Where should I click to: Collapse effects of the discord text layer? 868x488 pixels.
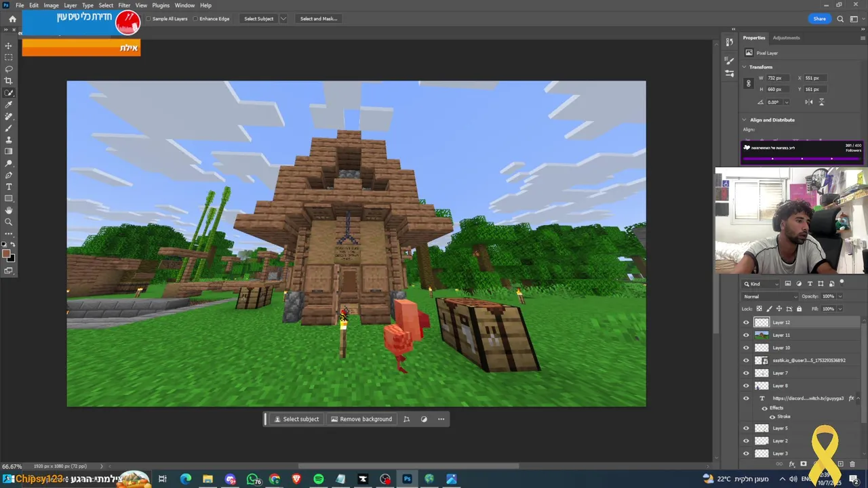(859, 399)
